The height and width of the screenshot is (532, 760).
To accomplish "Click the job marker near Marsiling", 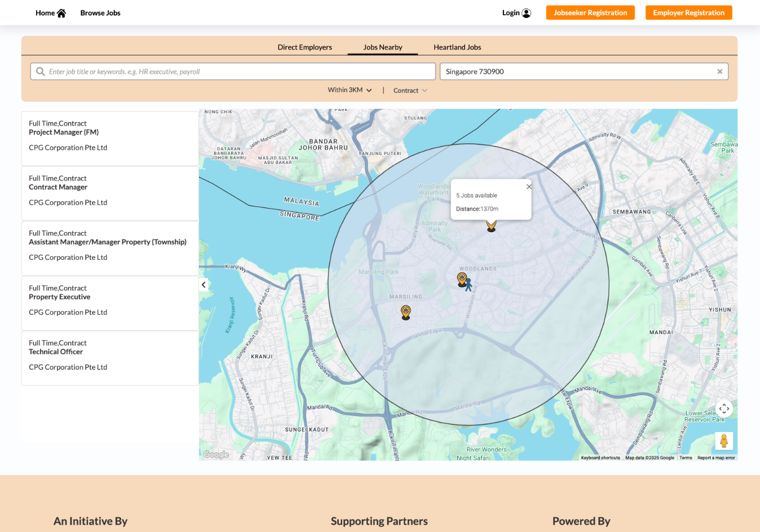I will pos(405,312).
